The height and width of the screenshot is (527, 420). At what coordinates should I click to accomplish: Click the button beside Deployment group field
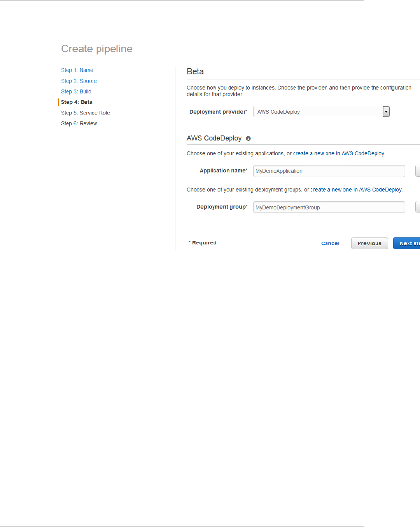click(418, 207)
